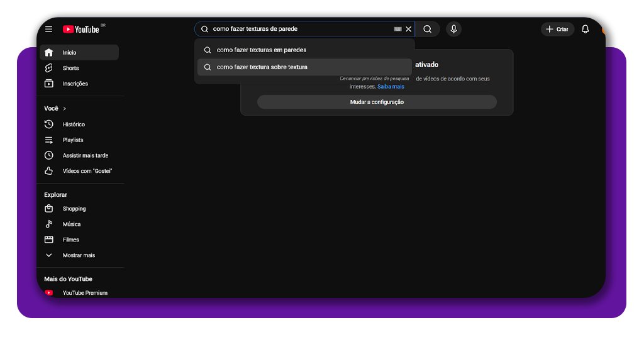The image size is (644, 337).
Task: Expand Mostrar mais in Explorar
Action: (79, 255)
